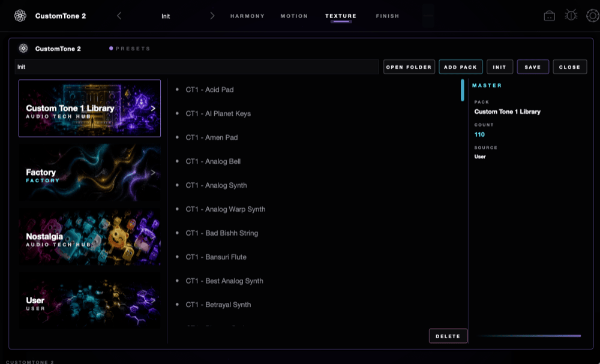The width and height of the screenshot is (600, 364).
Task: Load preset CT1 - Analog Synth
Action: click(216, 185)
